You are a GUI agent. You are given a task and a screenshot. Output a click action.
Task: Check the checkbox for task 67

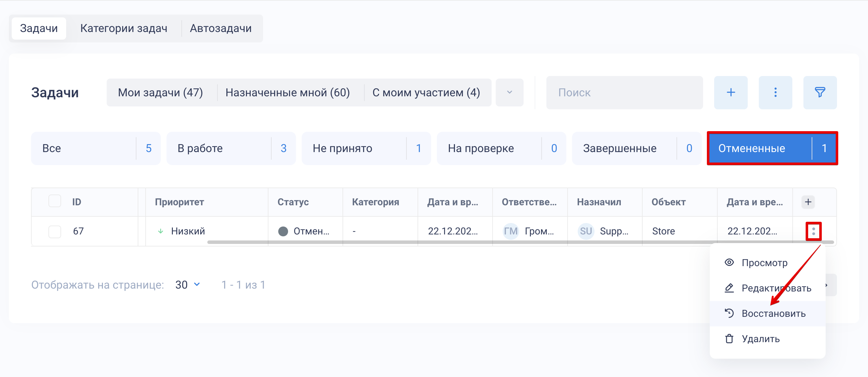pos(54,231)
